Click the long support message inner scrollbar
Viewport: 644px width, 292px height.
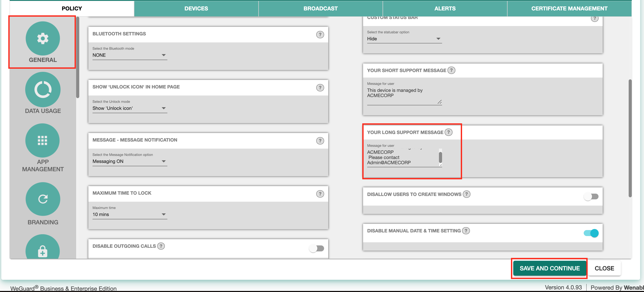point(440,157)
